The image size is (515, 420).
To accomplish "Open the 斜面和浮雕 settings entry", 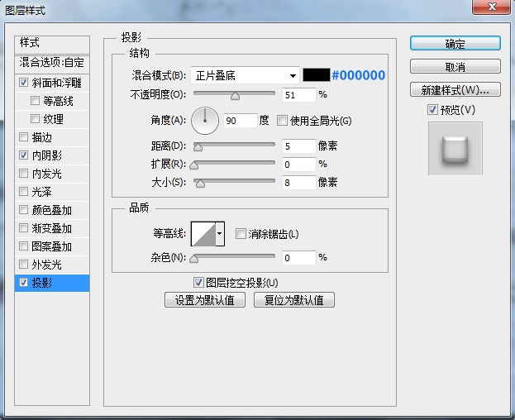I will click(x=56, y=83).
